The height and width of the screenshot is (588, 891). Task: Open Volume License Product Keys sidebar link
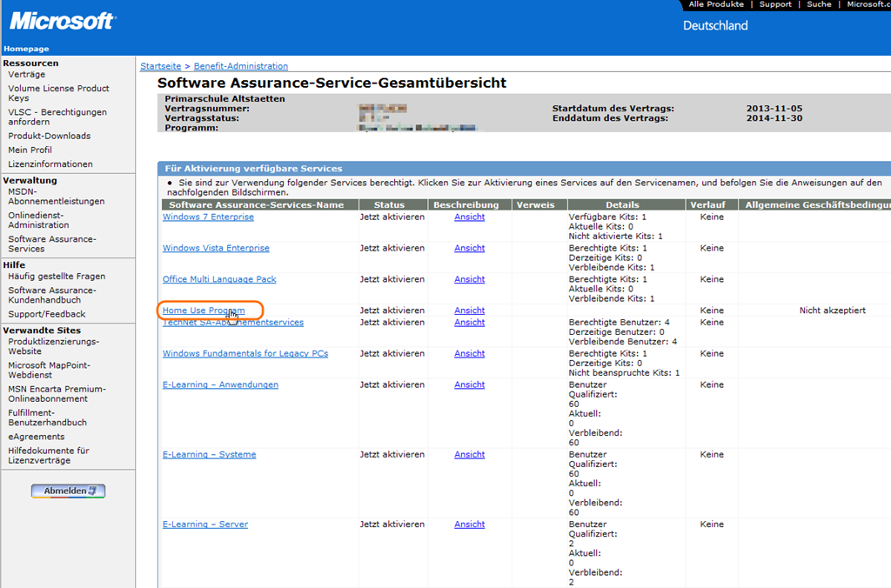coord(58,93)
